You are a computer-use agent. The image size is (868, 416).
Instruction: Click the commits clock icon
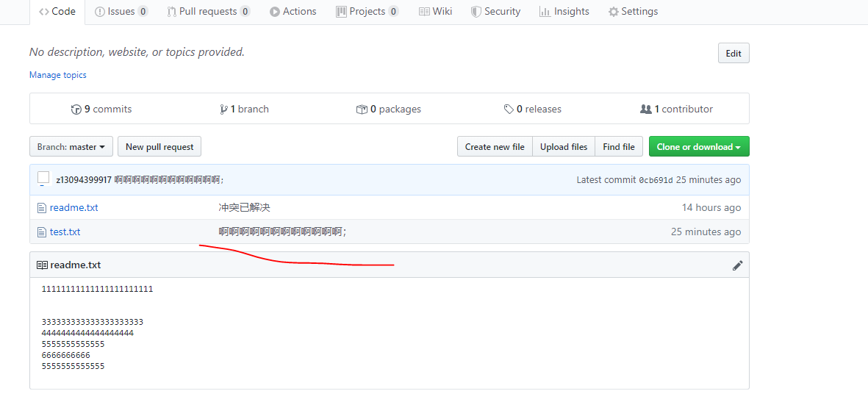pos(76,109)
